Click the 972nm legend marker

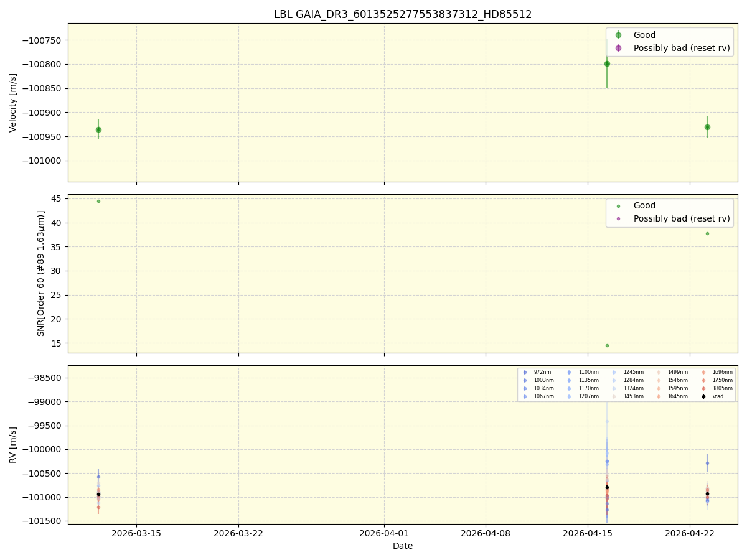[x=525, y=372]
